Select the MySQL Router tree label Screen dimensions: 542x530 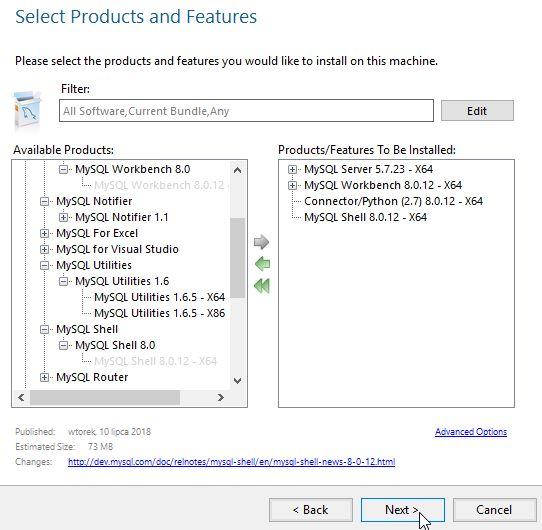coord(92,377)
